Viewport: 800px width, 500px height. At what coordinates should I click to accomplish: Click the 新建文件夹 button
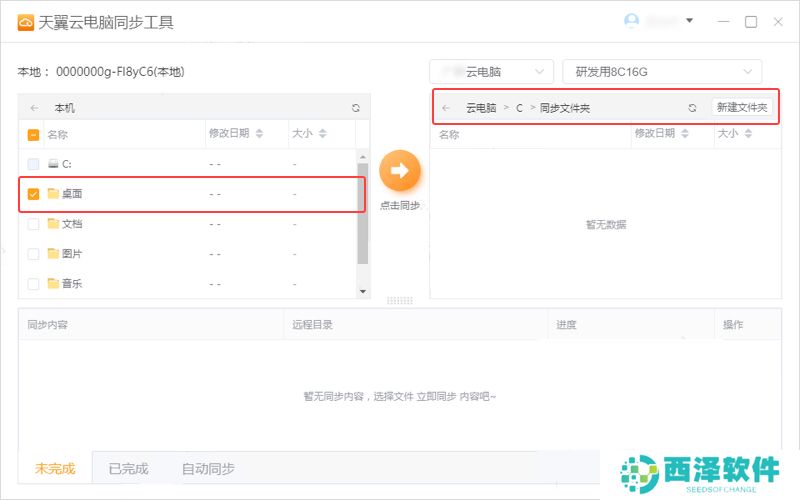pos(742,107)
